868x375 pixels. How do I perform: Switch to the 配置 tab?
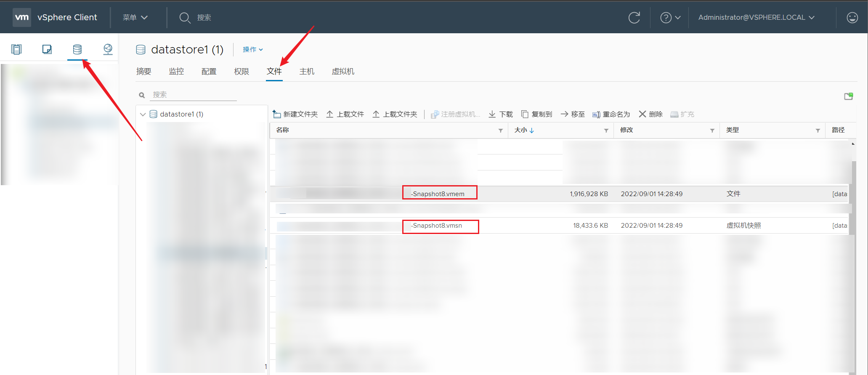pyautogui.click(x=209, y=72)
